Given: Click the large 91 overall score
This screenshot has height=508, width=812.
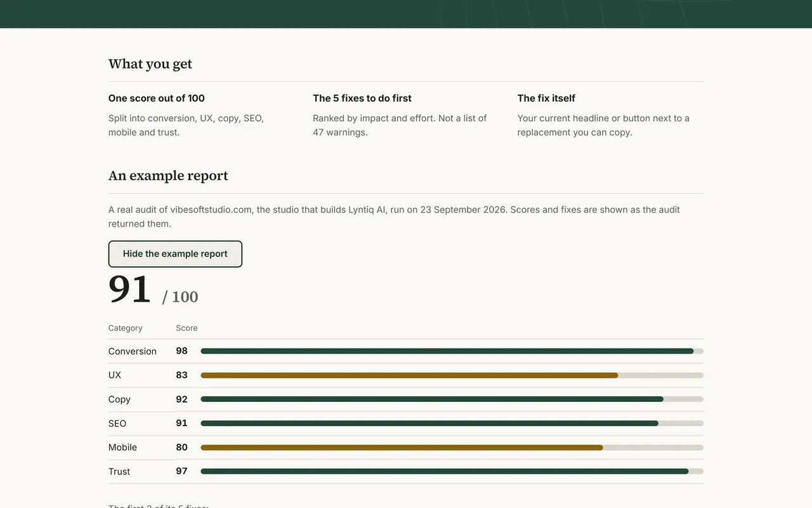Looking at the screenshot, I should point(129,289).
